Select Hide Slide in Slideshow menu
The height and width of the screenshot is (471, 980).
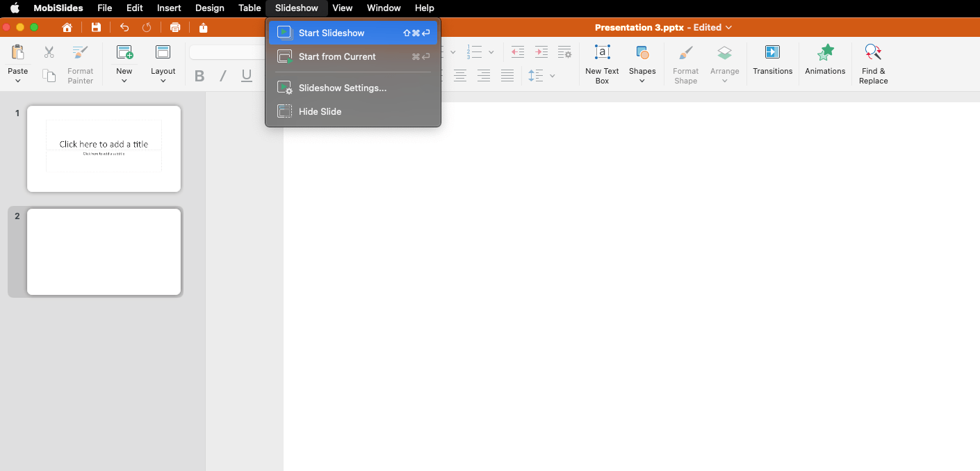[353, 111]
